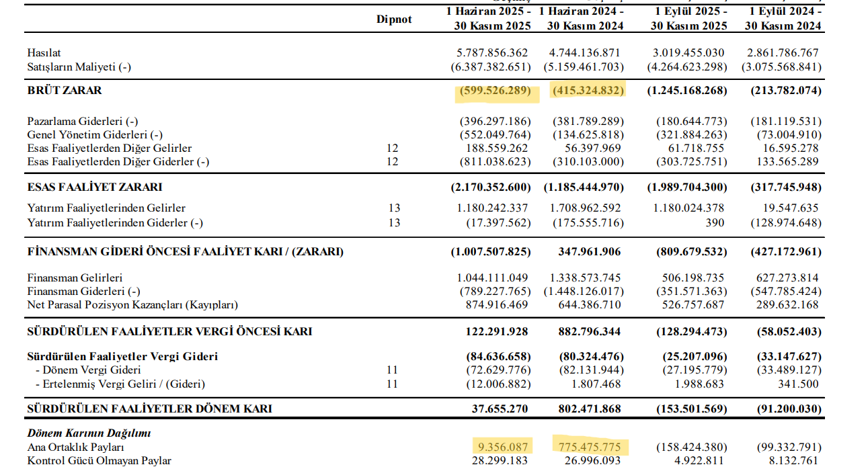868x471 pixels.
Task: Select the Kontrol Gücü Olmayan Paylar label
Action: pyautogui.click(x=99, y=461)
